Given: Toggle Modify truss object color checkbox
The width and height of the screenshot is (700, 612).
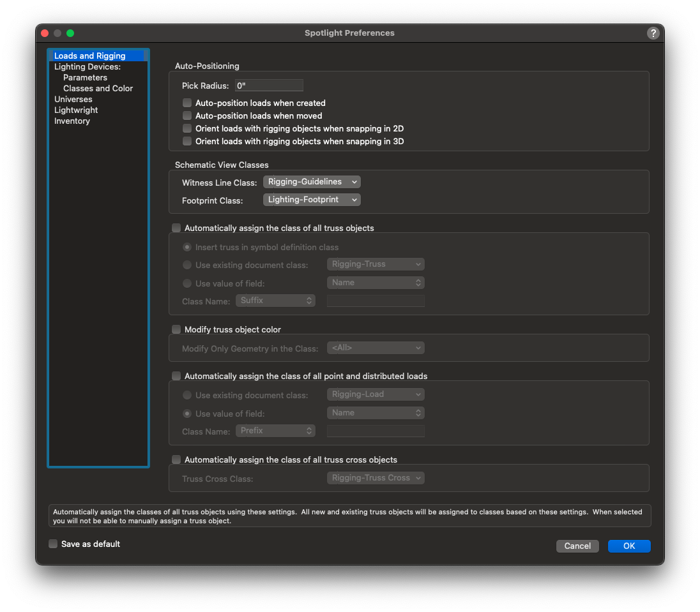Looking at the screenshot, I should pyautogui.click(x=176, y=329).
